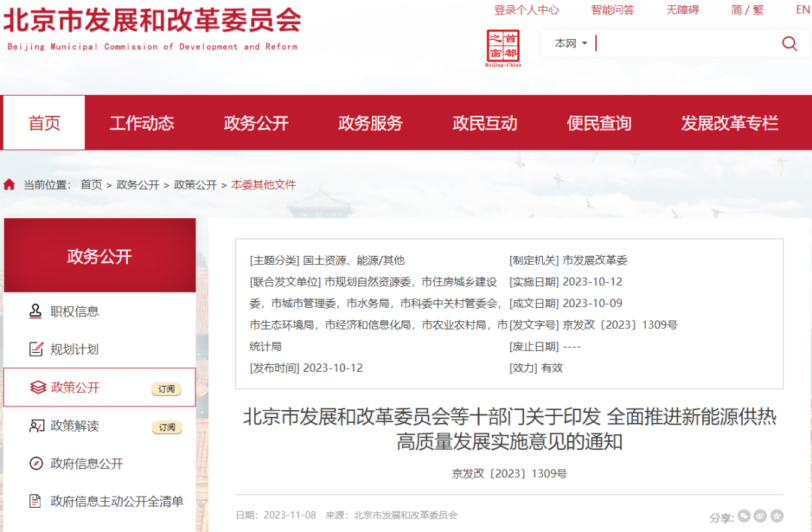Share the article to Weibo
The width and height of the screenshot is (812, 532).
(759, 515)
